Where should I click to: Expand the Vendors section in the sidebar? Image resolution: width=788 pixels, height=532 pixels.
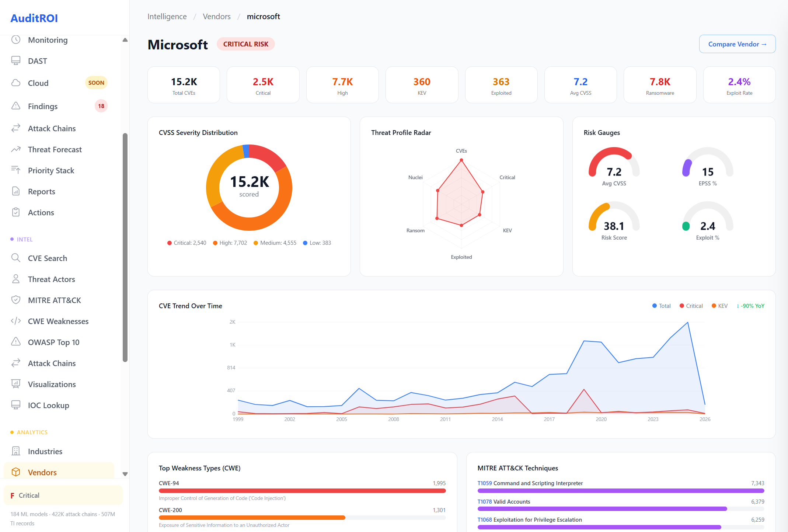pos(42,472)
